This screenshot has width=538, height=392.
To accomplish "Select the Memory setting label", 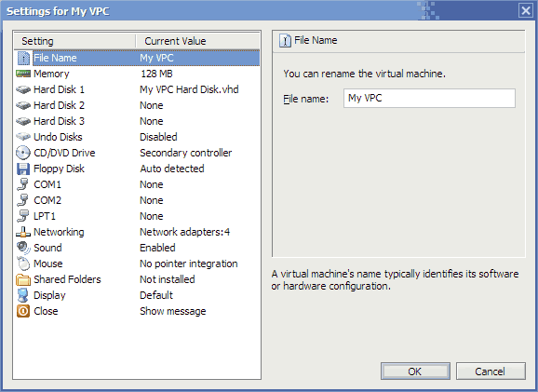I will pos(51,74).
